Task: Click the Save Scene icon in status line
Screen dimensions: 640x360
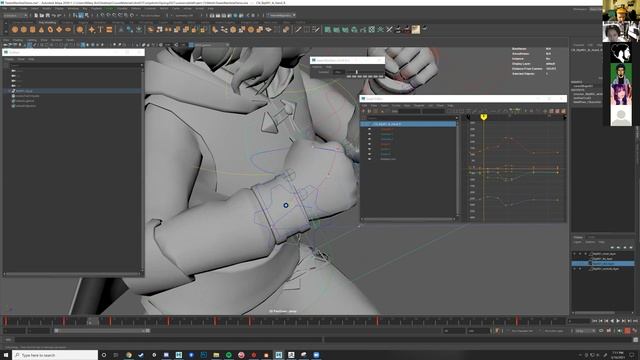Action: pyautogui.click(x=48, y=16)
